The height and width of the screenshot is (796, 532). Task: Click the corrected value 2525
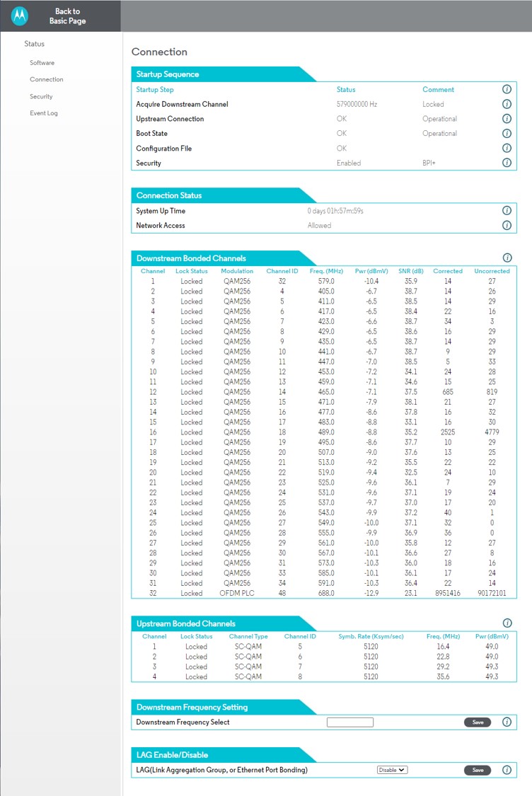click(x=448, y=432)
